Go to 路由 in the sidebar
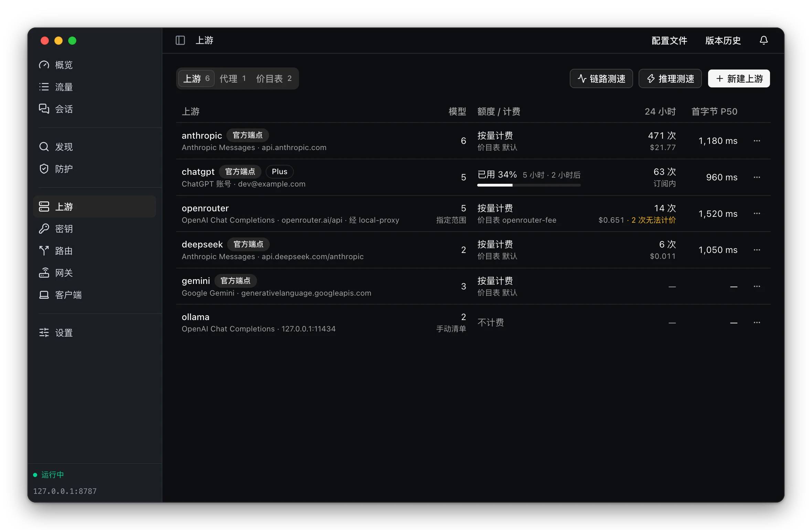812x530 pixels. click(94, 251)
